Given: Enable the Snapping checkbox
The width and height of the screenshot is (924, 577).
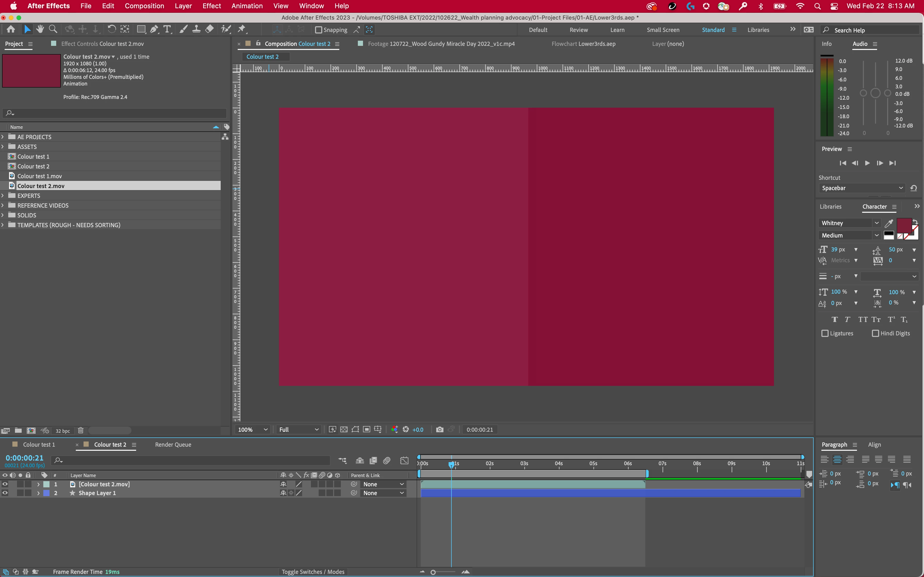Looking at the screenshot, I should click(318, 30).
